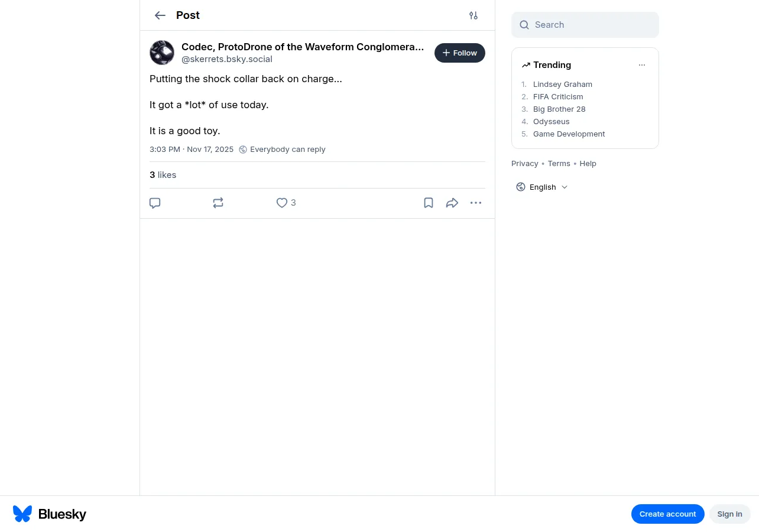Open Trending panel ellipsis menu
This screenshot has width=759, height=532.
[642, 65]
